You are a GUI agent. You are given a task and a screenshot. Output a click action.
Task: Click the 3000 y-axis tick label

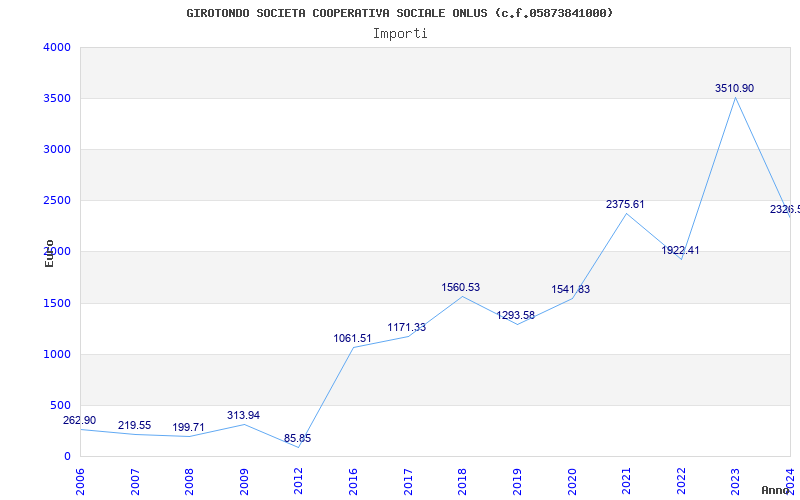[x=57, y=150]
